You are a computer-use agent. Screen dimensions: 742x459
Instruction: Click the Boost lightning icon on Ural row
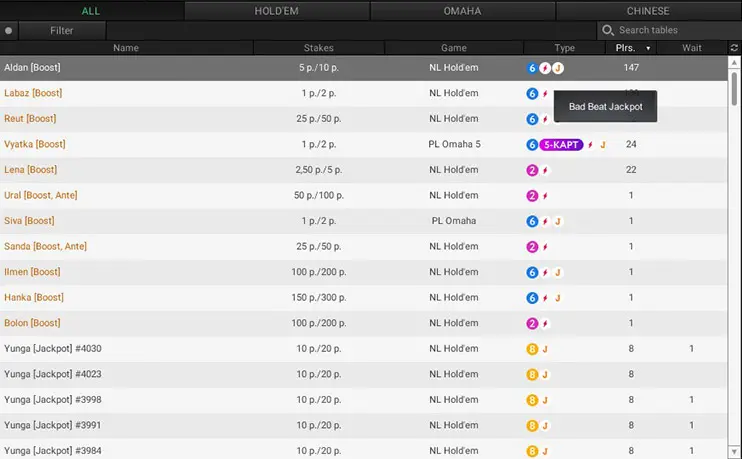point(546,196)
